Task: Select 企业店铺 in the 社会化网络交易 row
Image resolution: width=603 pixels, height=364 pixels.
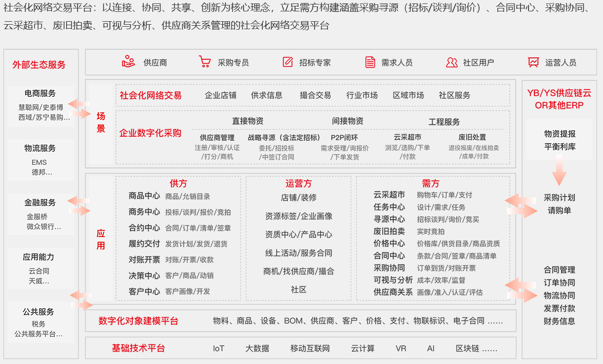Action: [x=220, y=95]
